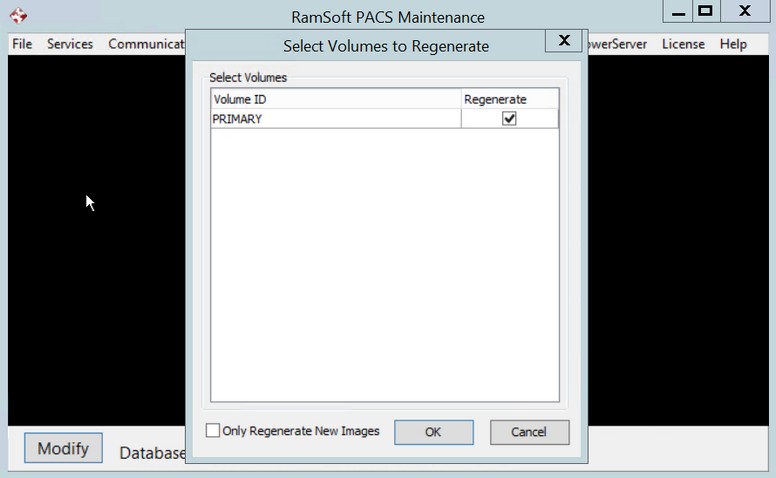Screen dimensions: 776x478
Task: Click the dialog title bar text
Action: tap(386, 46)
